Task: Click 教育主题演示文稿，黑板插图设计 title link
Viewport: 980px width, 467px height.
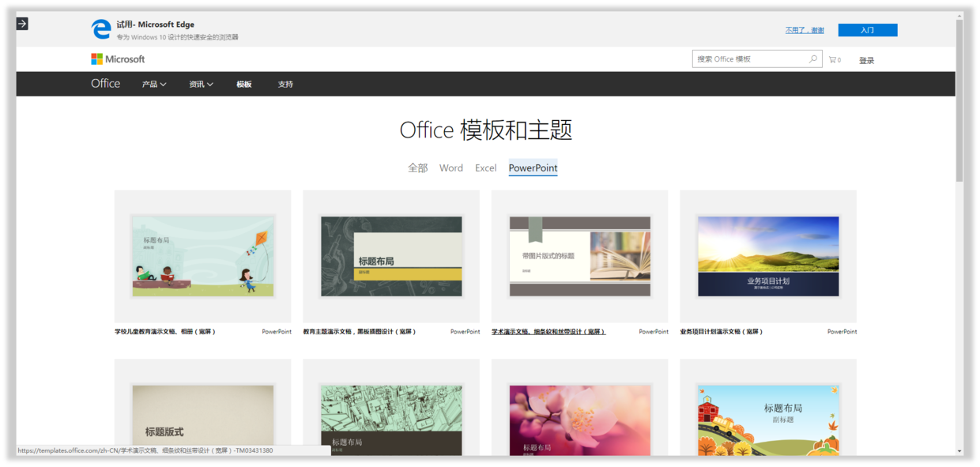Action: pos(360,332)
